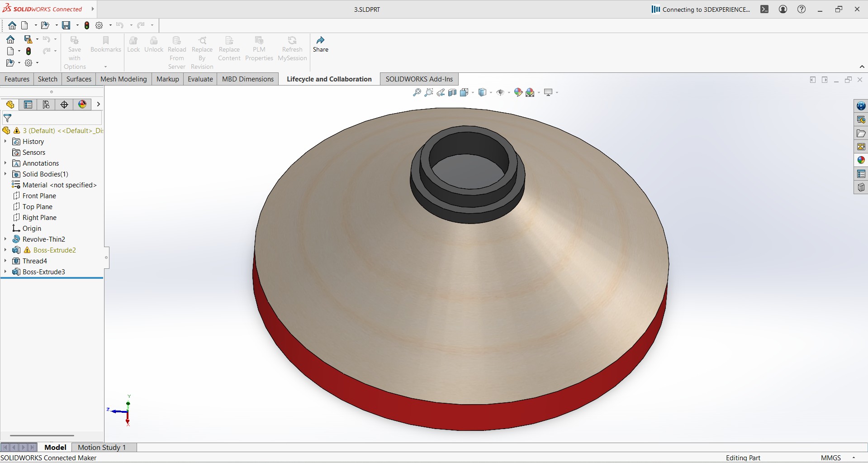
Task: Expand the Thread4 feature
Action: [5, 261]
